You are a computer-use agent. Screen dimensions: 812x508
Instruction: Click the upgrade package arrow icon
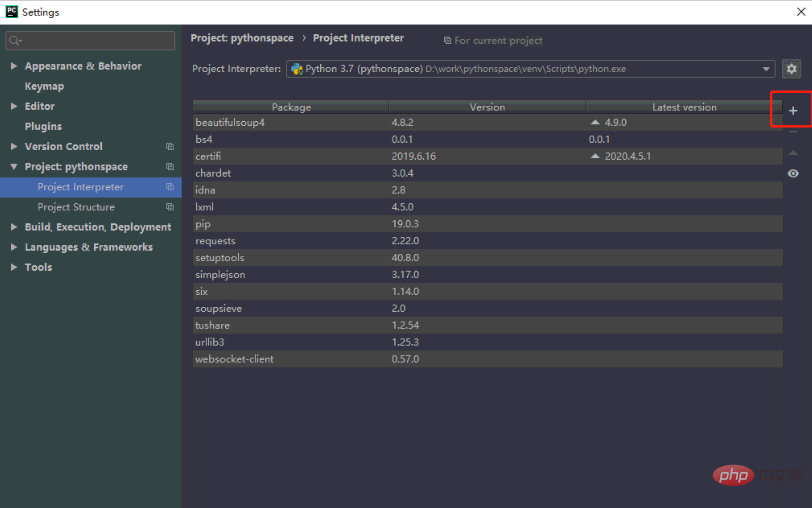coord(793,153)
